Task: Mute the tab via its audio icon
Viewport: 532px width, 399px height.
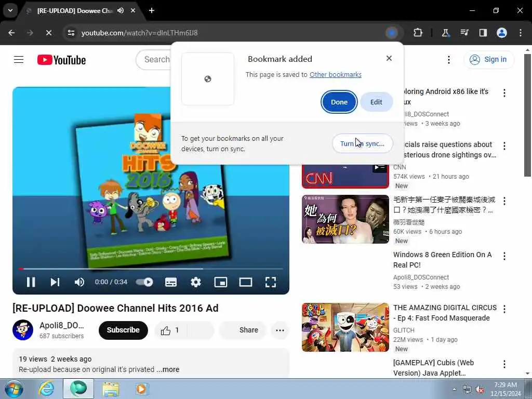Action: pos(121,10)
